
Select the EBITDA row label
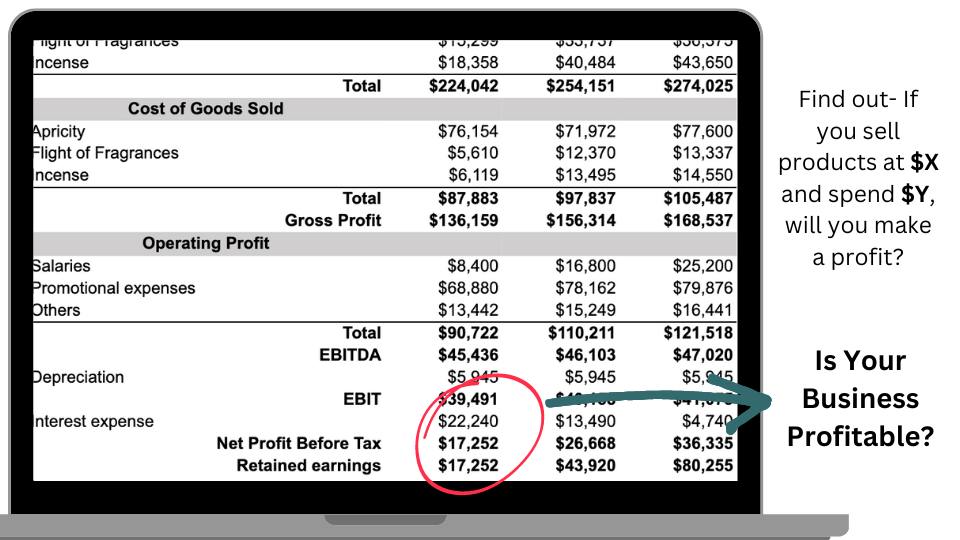[350, 355]
